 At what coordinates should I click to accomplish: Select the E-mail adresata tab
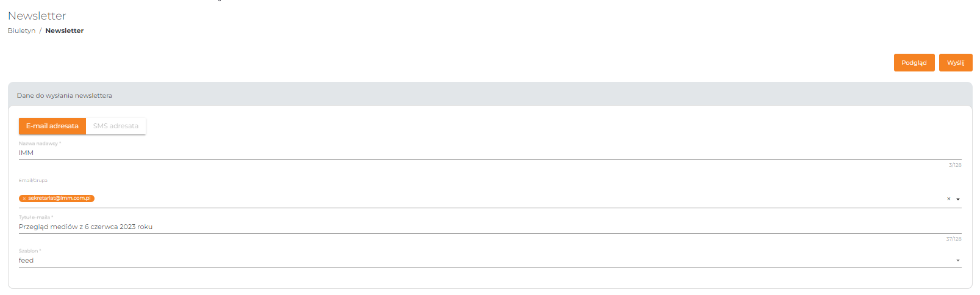coord(52,126)
